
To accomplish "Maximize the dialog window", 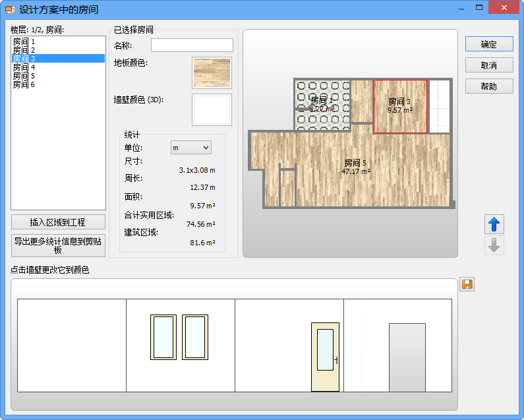I will 479,7.
